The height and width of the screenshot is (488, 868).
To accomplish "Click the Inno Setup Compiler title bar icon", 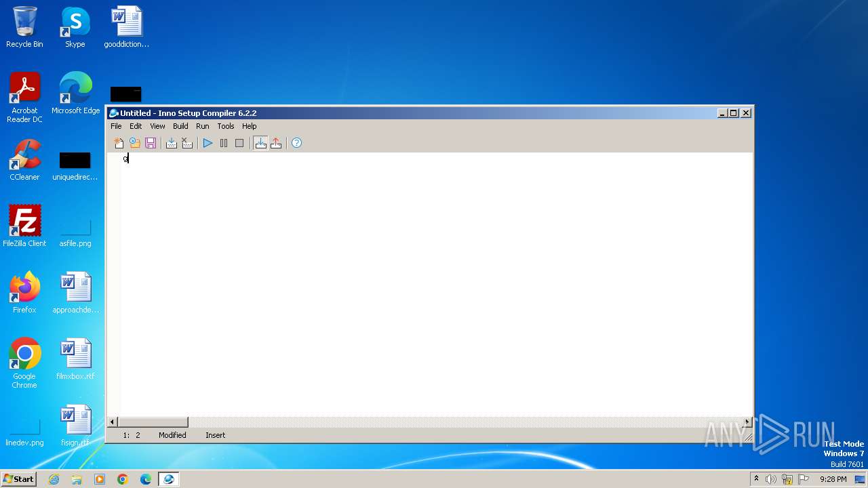I will 114,113.
